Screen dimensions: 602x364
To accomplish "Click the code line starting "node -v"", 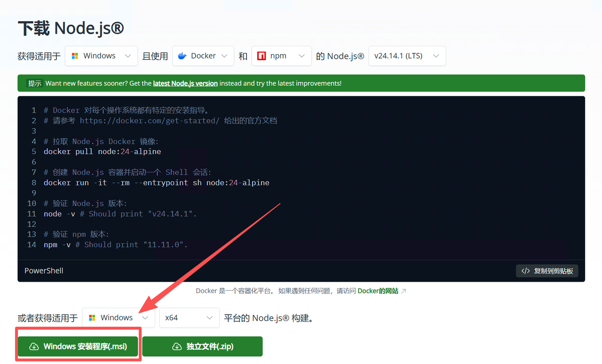I will tap(120, 214).
